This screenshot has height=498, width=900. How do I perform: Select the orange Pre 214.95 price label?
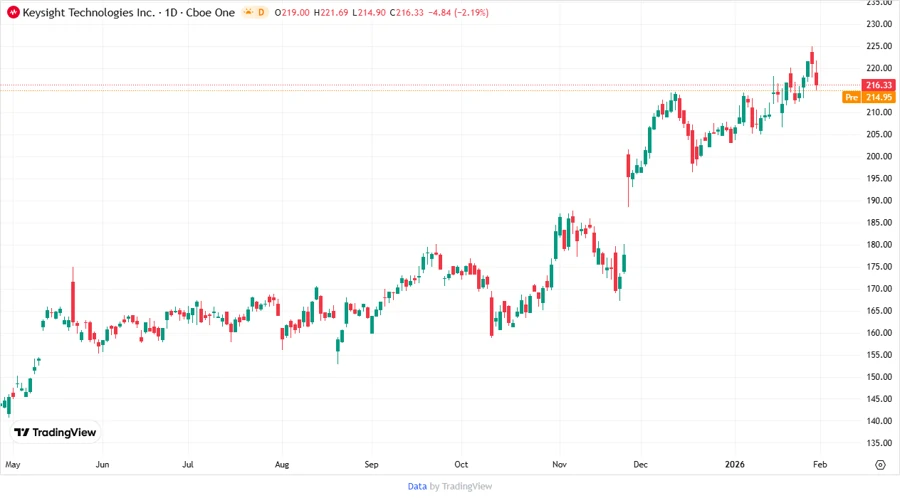coord(868,97)
